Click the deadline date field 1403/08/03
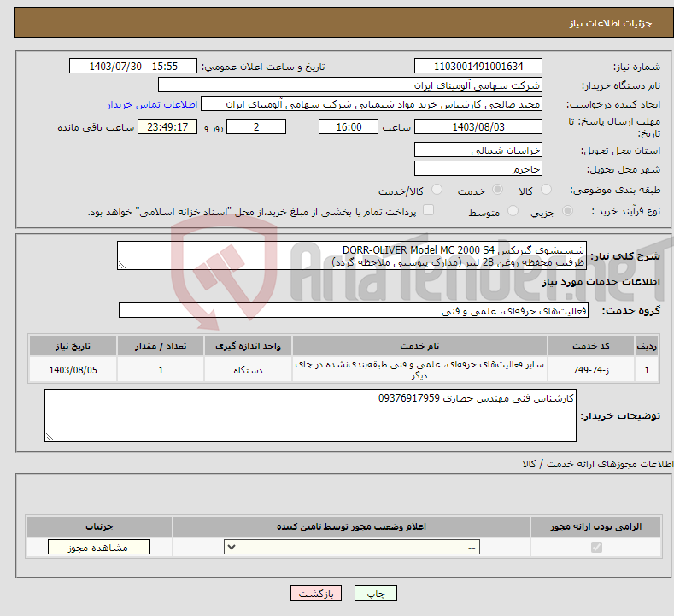The image size is (674, 616). (x=478, y=126)
